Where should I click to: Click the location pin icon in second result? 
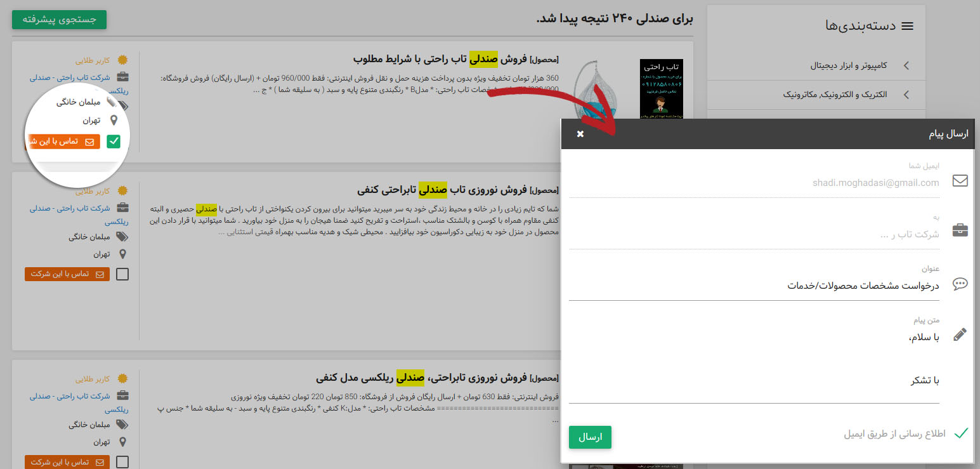122,254
